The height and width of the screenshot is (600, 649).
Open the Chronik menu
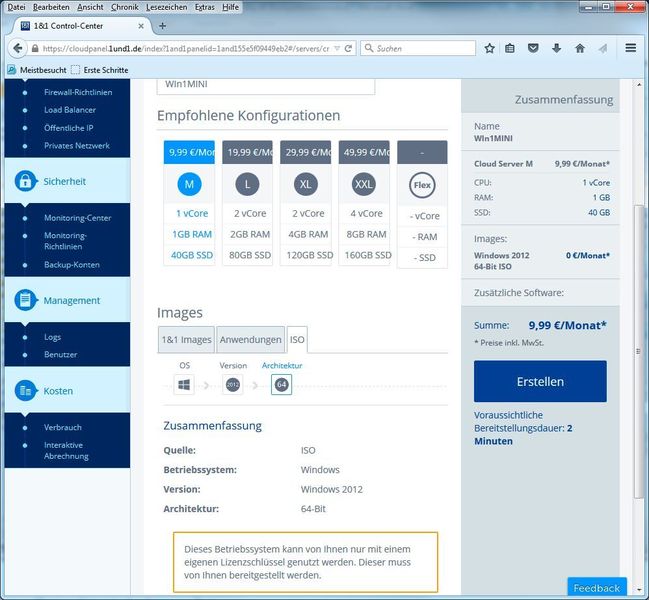[x=125, y=7]
